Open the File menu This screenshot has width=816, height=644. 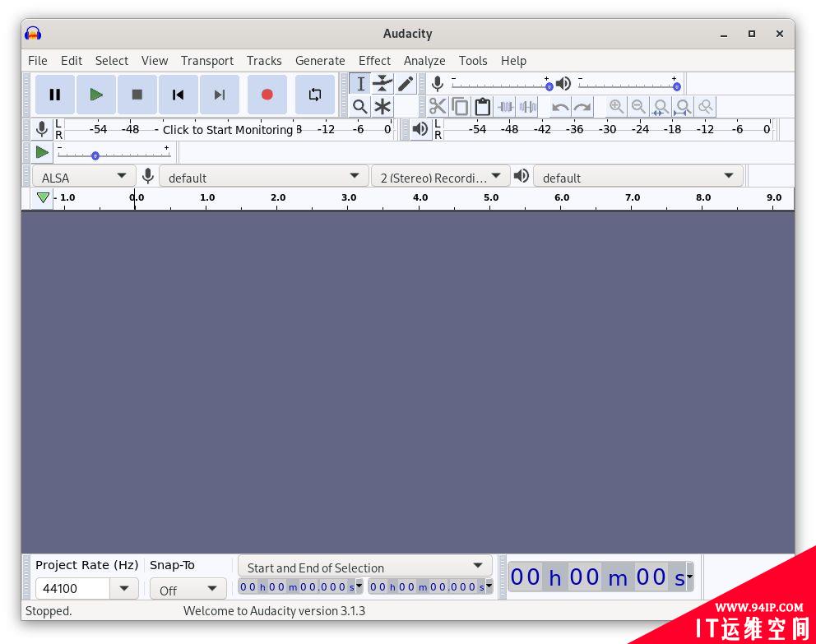[x=38, y=61]
